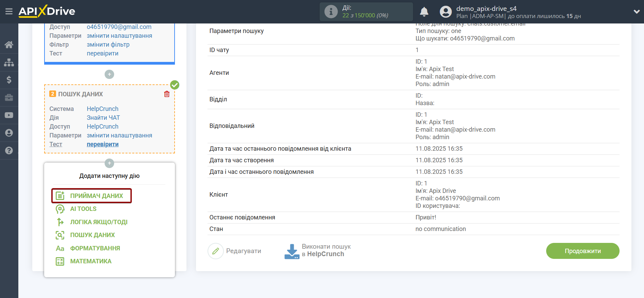Click download icon for HelpCrunch search

(292, 251)
